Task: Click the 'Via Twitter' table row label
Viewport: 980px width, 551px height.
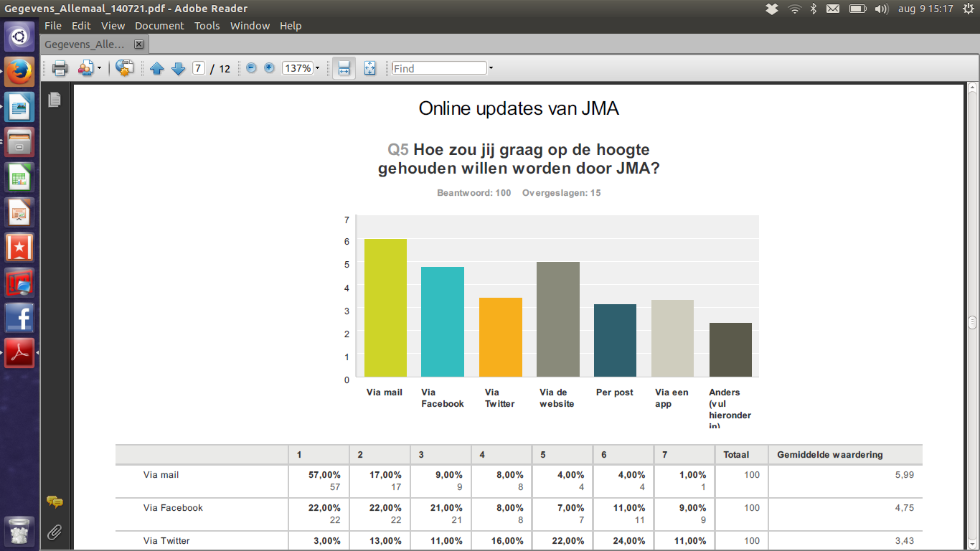Action: tap(166, 541)
